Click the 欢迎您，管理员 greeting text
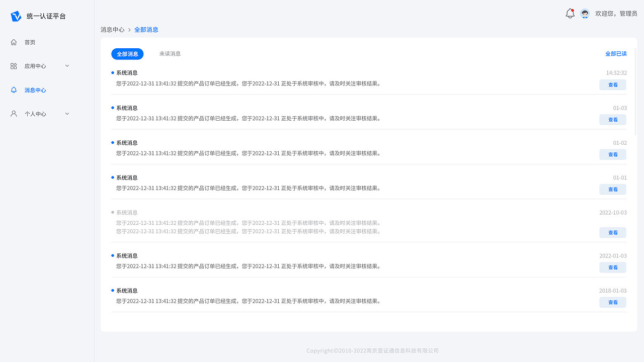The image size is (644, 362). (x=616, y=14)
